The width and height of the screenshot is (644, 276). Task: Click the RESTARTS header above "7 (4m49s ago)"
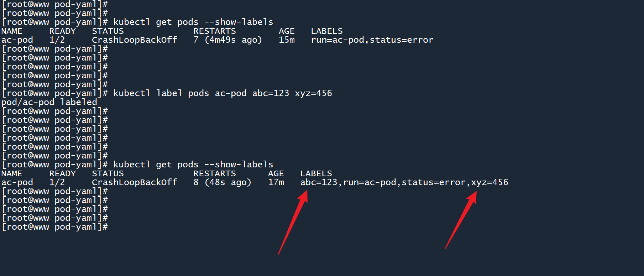point(214,31)
